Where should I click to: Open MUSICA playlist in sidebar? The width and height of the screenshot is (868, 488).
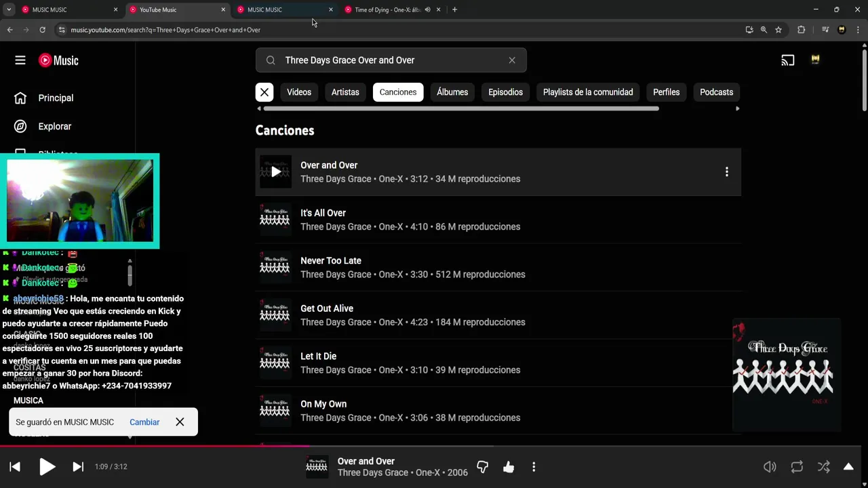[x=28, y=401]
